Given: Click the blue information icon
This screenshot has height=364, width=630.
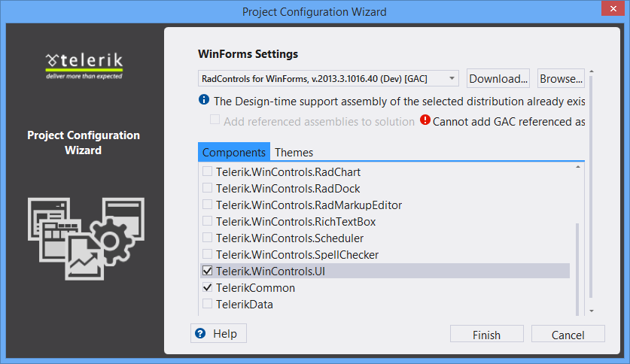Looking at the screenshot, I should (204, 100).
